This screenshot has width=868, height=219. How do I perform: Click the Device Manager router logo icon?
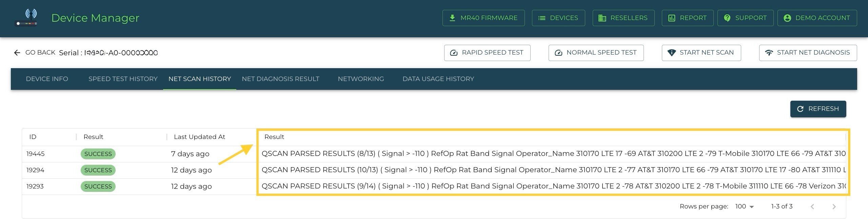point(27,18)
